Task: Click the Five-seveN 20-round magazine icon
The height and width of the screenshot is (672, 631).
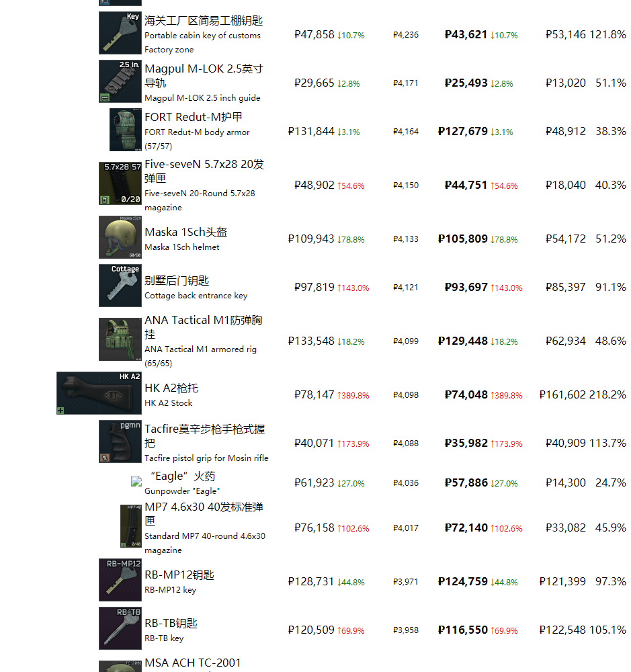Action: click(x=120, y=183)
